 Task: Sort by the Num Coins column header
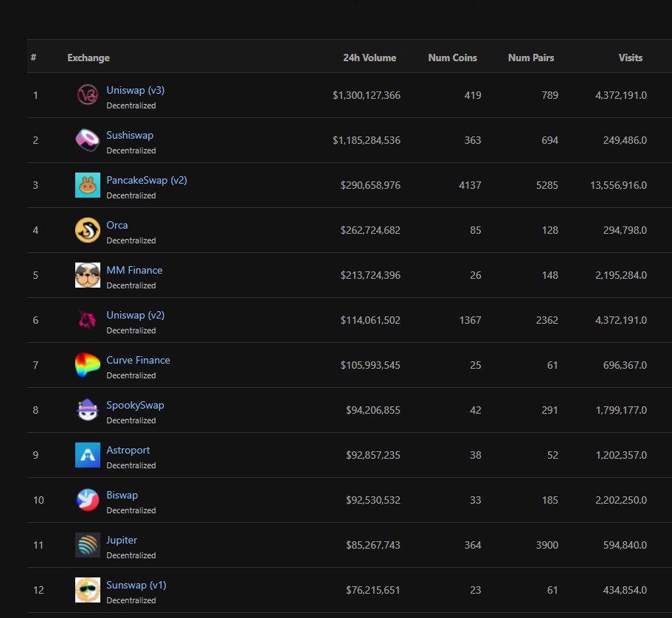(452, 58)
